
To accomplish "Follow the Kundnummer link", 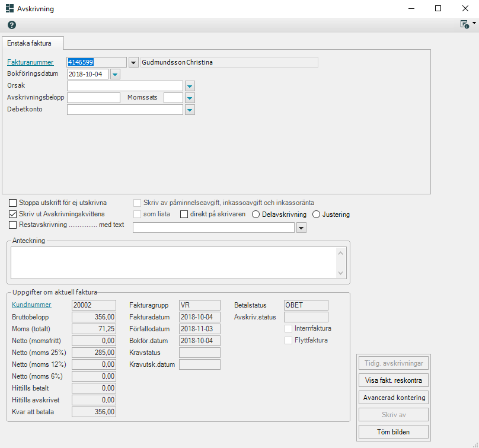I will coord(31,305).
